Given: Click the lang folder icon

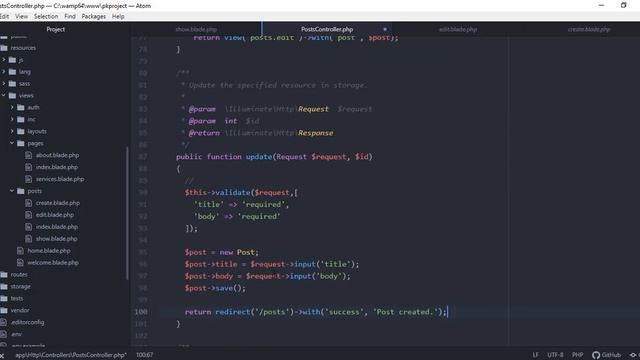Looking at the screenshot, I should pyautogui.click(x=12, y=71).
